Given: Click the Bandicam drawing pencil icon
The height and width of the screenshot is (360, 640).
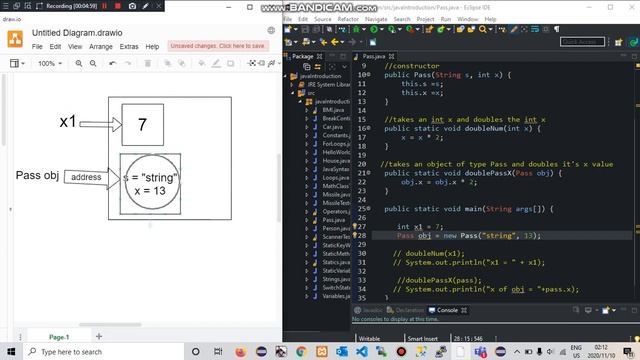Looking at the screenshot, I should 146,6.
